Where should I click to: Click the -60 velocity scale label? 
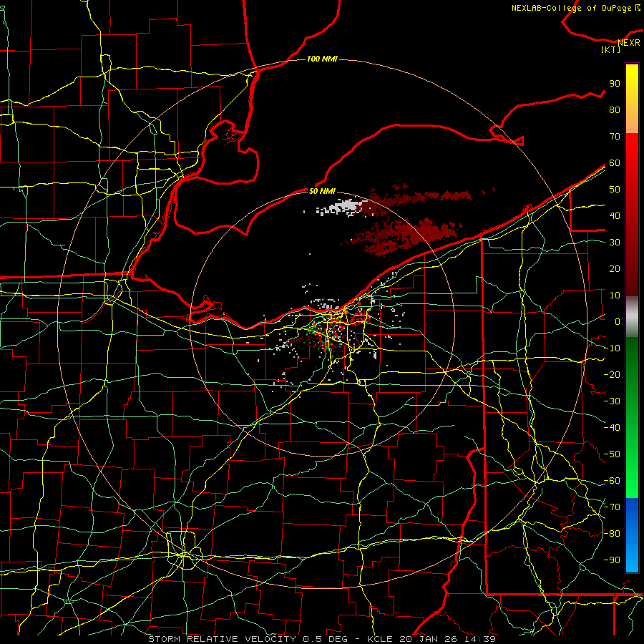(612, 481)
